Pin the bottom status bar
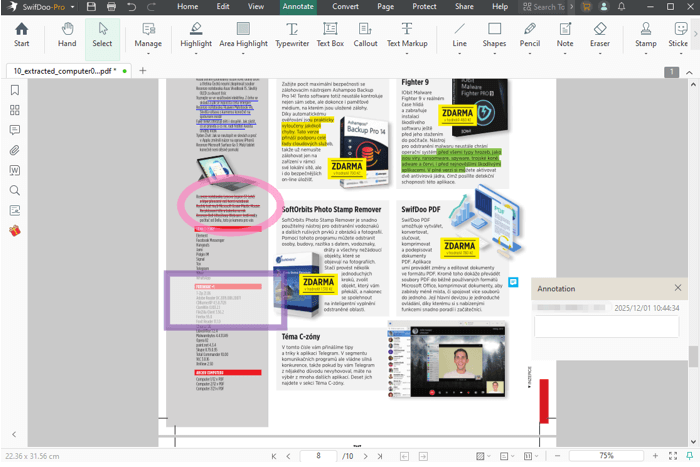Viewport: 700px width, 467px height. pyautogui.click(x=689, y=456)
